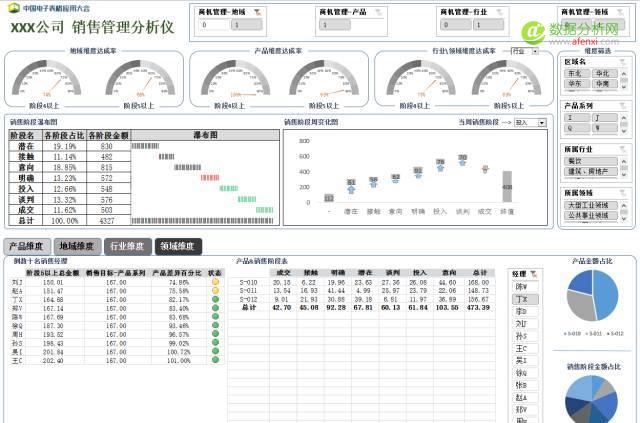Click the up arrow marker above 潜在

coord(351,189)
